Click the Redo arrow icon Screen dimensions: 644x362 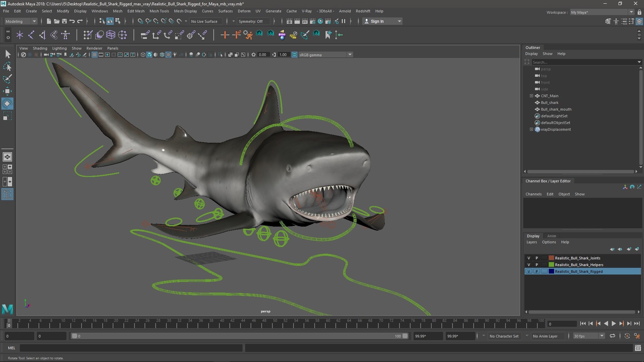[80, 21]
